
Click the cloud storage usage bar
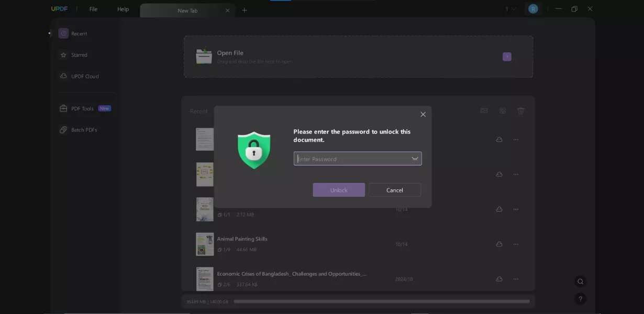(x=382, y=301)
